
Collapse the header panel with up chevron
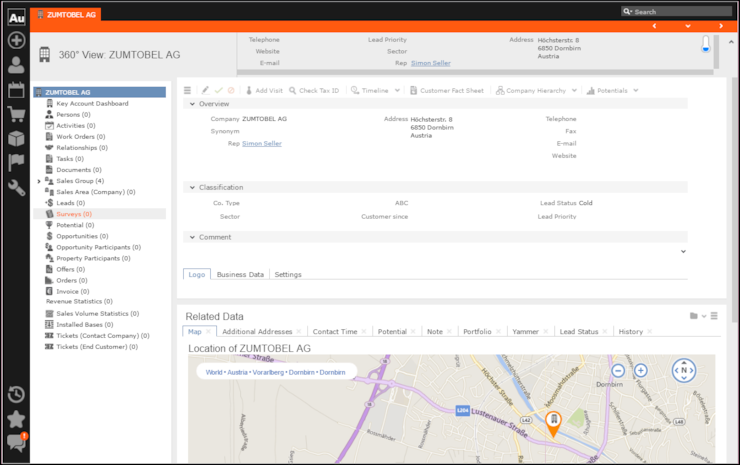731,42
